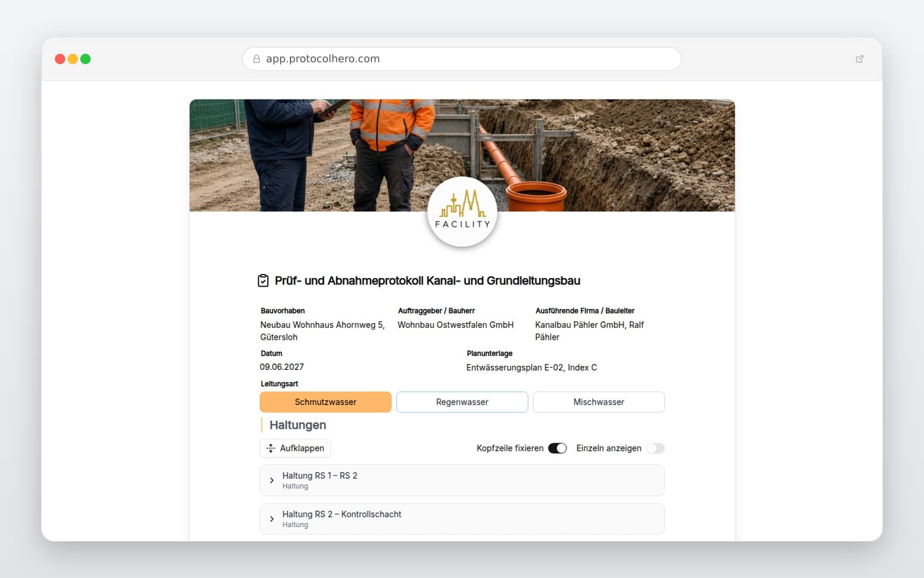Click the construction site header photo
This screenshot has width=924, height=578.
coord(462,155)
